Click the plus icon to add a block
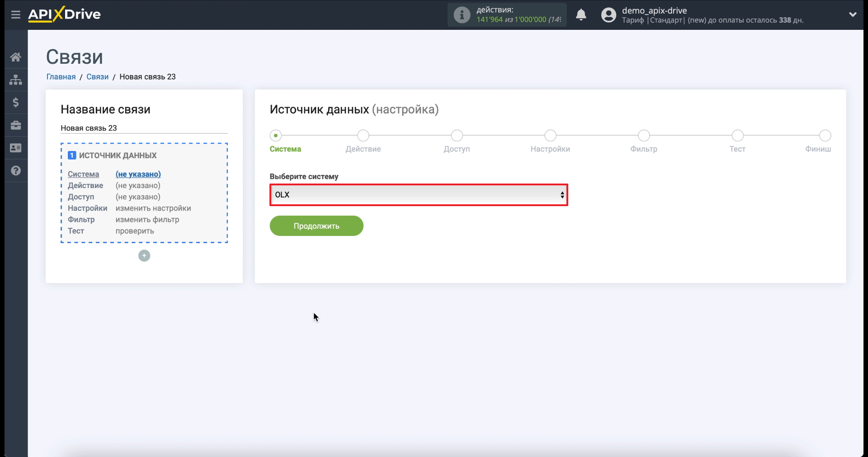This screenshot has height=457, width=868. tap(144, 256)
